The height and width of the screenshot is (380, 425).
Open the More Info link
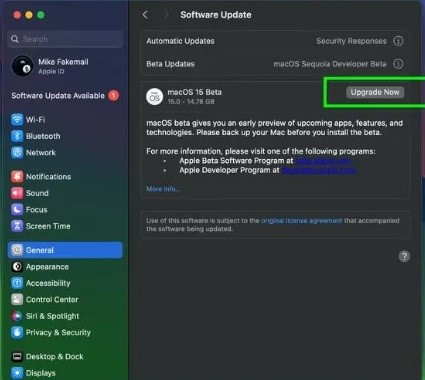point(163,189)
